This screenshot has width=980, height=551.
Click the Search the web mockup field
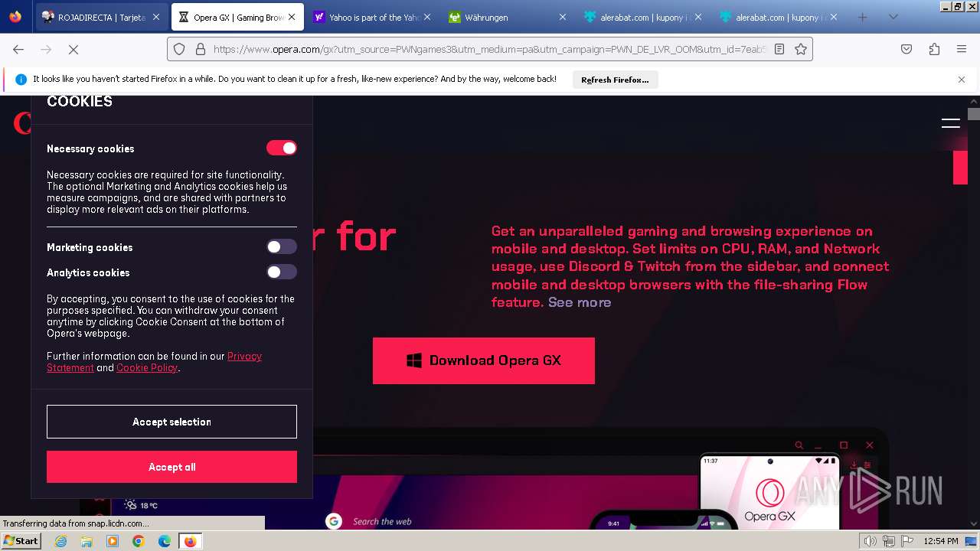[382, 522]
